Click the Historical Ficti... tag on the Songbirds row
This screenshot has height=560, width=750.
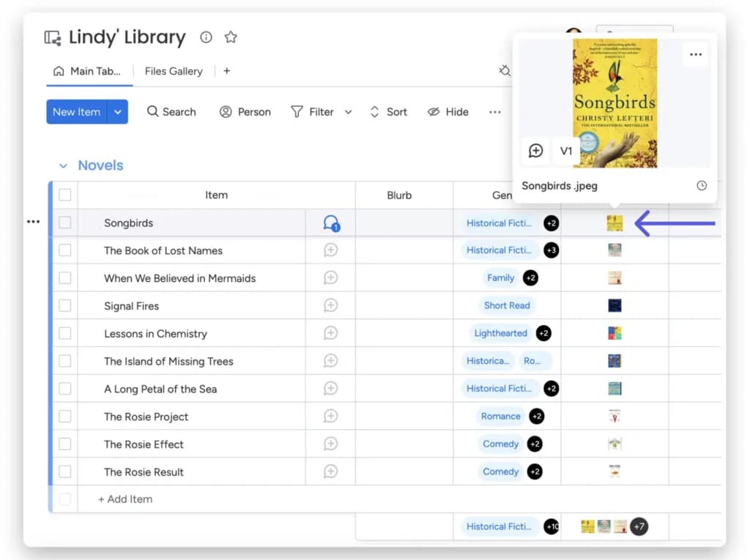point(499,223)
